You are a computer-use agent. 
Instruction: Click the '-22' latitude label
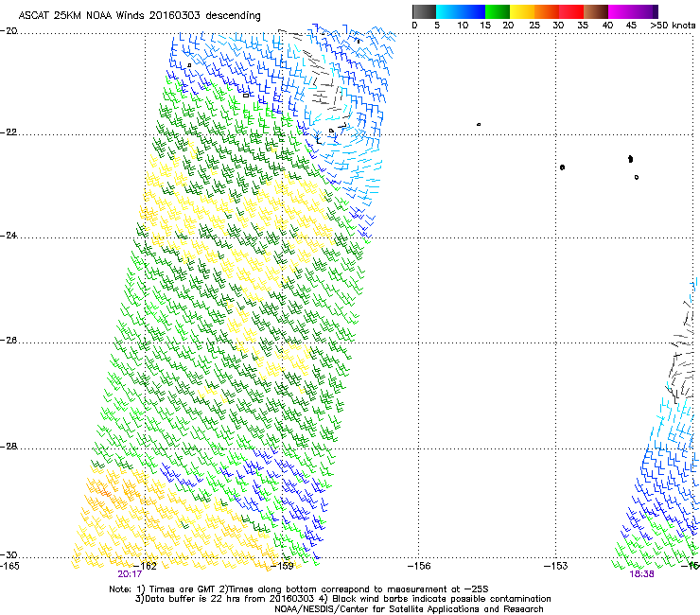[9, 132]
